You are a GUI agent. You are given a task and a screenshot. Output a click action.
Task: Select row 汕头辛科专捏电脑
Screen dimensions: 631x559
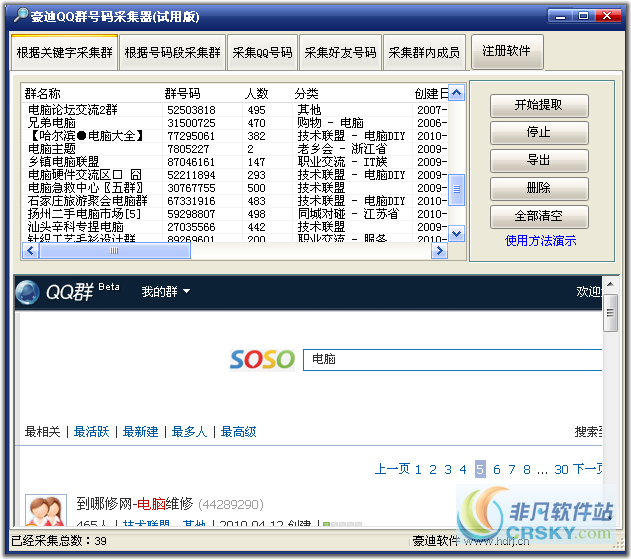tap(235, 227)
